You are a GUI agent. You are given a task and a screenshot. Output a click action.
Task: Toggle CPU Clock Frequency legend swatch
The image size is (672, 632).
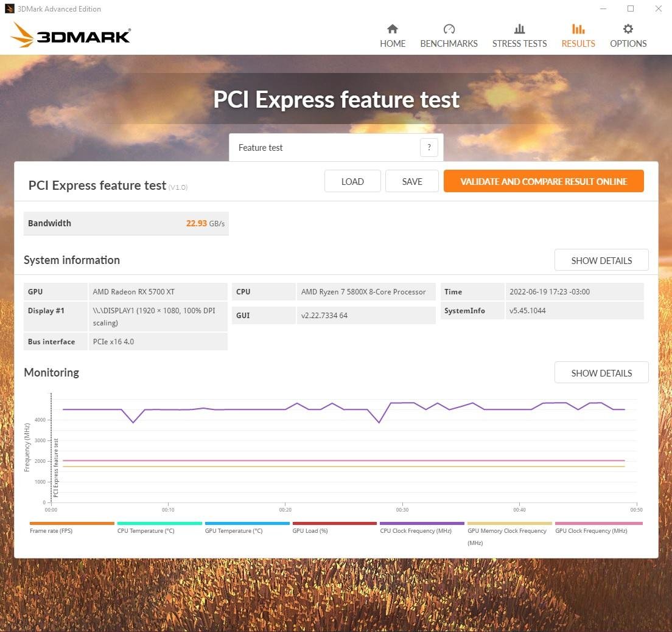point(422,523)
